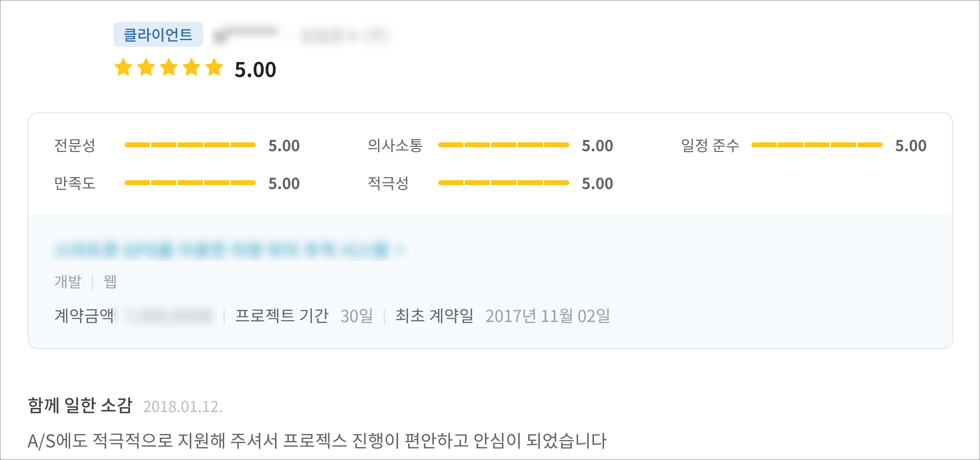Viewport: 980px width, 460px height.
Task: Select the 웹 category label
Action: (110, 282)
